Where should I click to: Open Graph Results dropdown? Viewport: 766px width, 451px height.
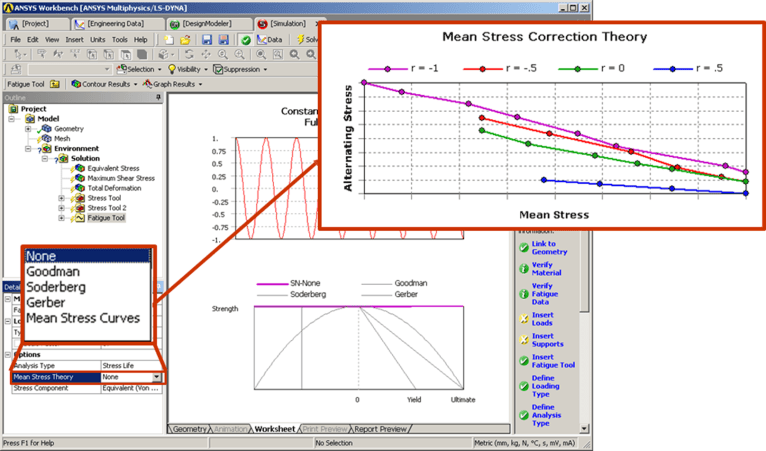click(x=172, y=84)
